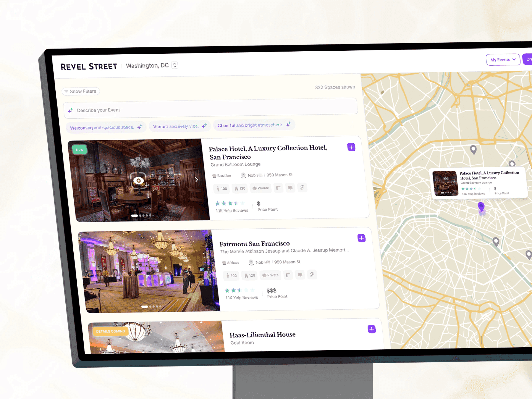Click the menu book icon on Fairmont card
The height and width of the screenshot is (399, 532).
pos(300,275)
